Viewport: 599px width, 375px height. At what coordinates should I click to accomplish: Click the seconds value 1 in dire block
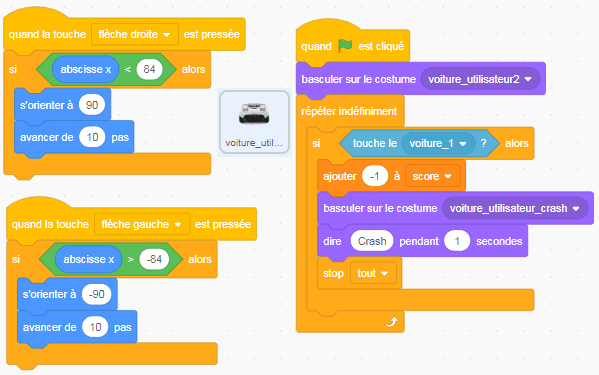(457, 241)
